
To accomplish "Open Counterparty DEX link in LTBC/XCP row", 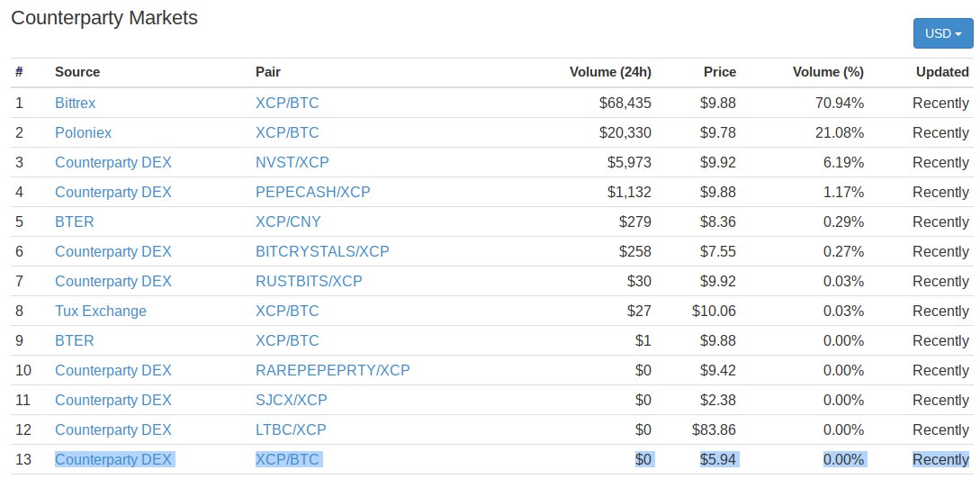I will [x=113, y=429].
